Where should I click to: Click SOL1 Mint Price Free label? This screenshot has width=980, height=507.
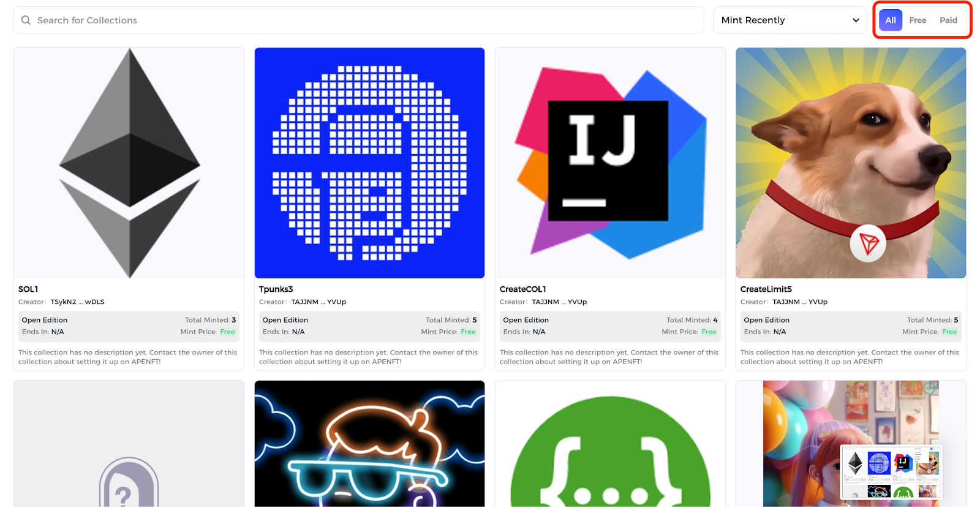(x=227, y=332)
